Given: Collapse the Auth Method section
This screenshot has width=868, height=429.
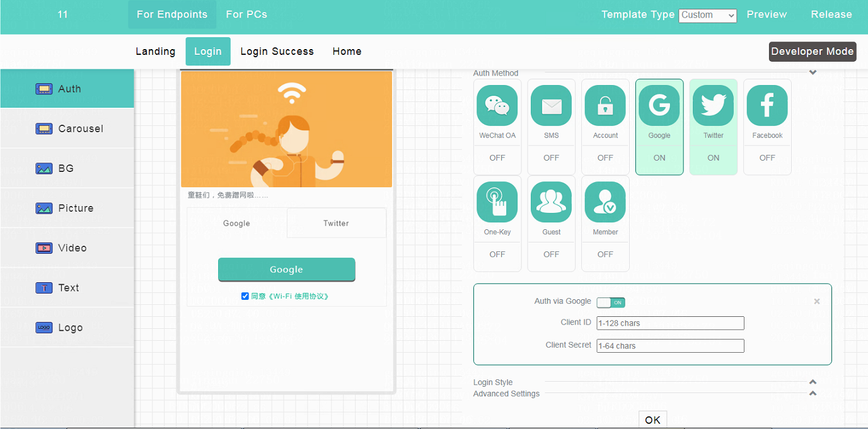Looking at the screenshot, I should (x=813, y=72).
